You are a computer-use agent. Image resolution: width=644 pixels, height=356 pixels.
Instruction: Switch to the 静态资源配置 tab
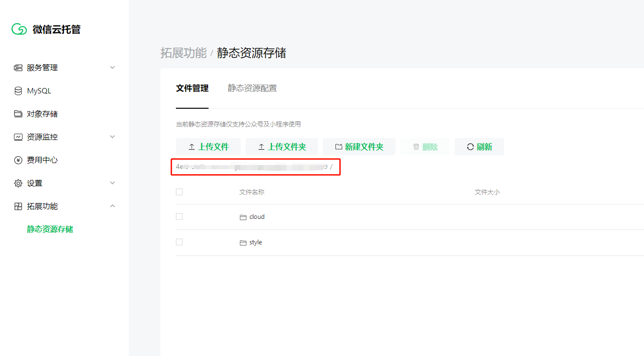pos(252,89)
